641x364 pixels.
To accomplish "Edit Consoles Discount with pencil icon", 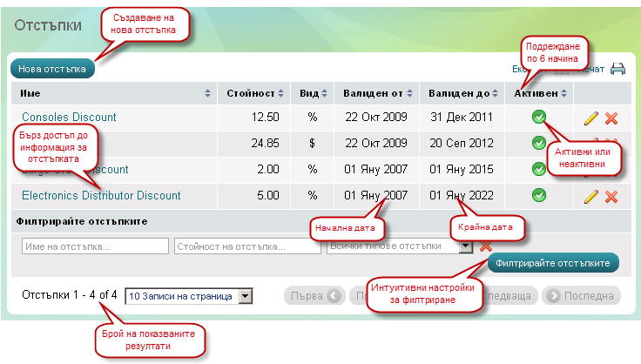I will 592,118.
